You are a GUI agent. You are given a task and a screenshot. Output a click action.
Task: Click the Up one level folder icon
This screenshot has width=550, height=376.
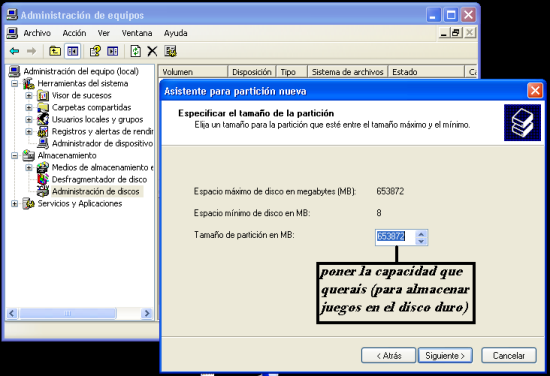55,51
